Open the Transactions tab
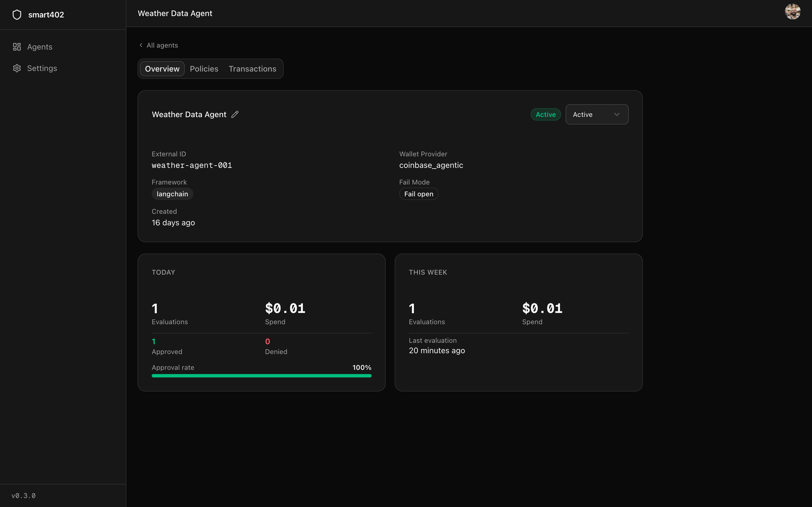812x507 pixels. (x=252, y=69)
